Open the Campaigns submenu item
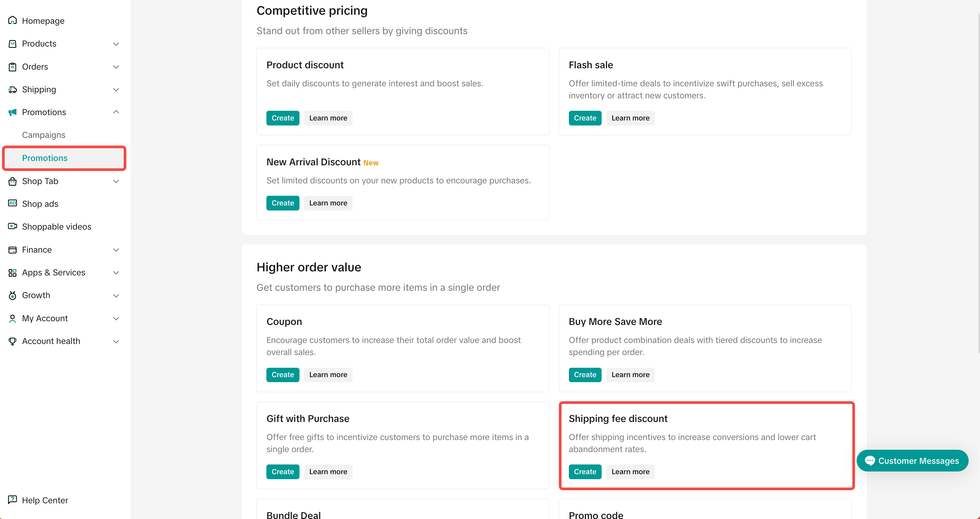 tap(44, 135)
